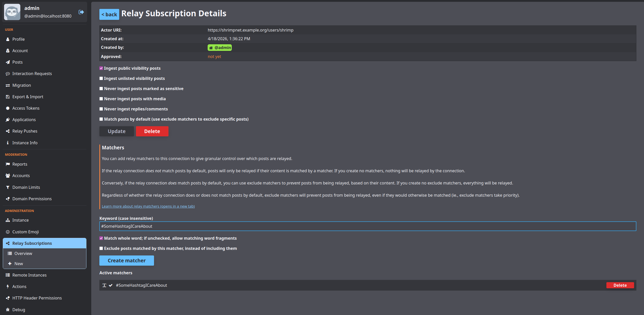Check Never ingest posts marked as sensitive

pos(101,89)
